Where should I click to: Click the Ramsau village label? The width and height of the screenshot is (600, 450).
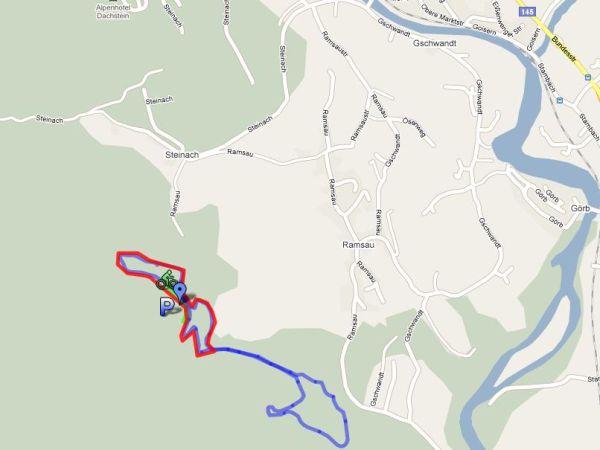click(x=358, y=245)
